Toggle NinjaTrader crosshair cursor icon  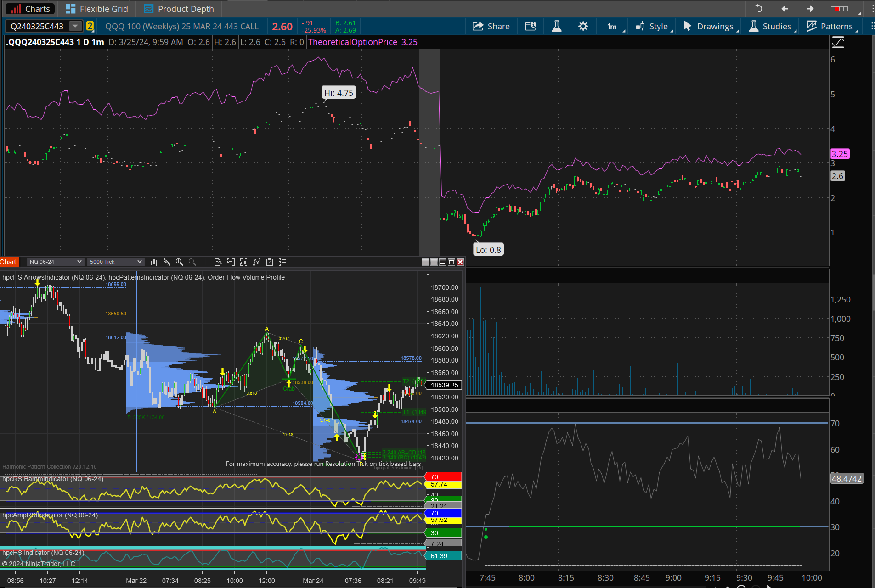[x=205, y=262]
